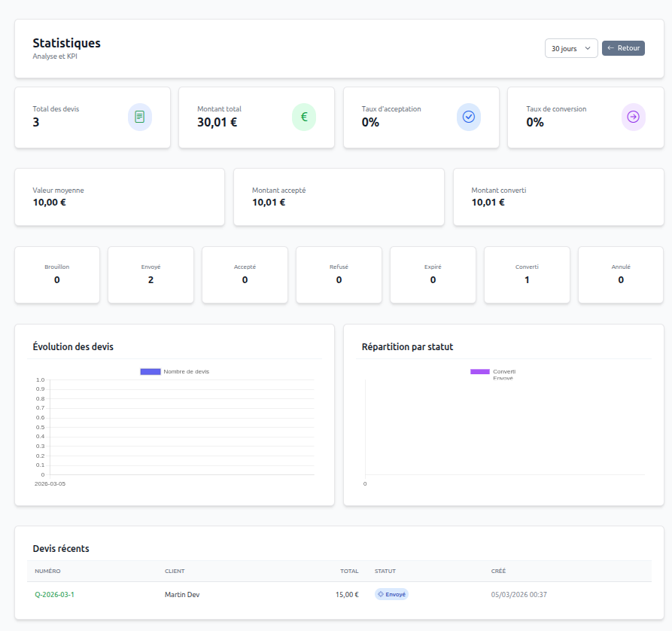Click the left arrow icon on Retour

pyautogui.click(x=610, y=48)
